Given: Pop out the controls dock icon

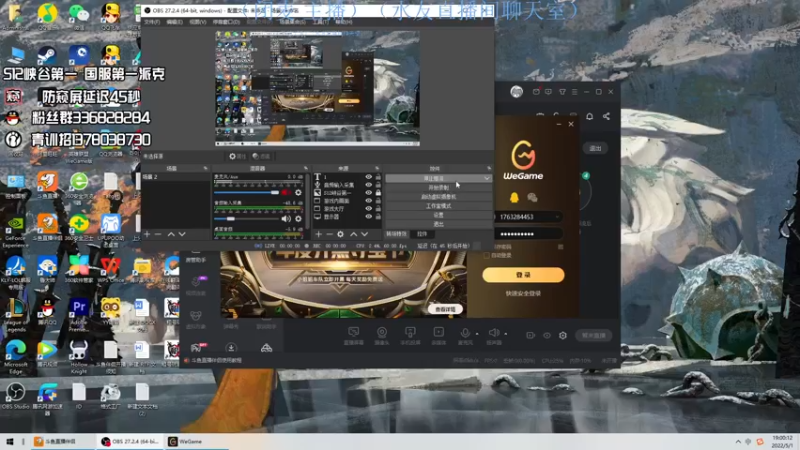Looking at the screenshot, I should click(489, 168).
